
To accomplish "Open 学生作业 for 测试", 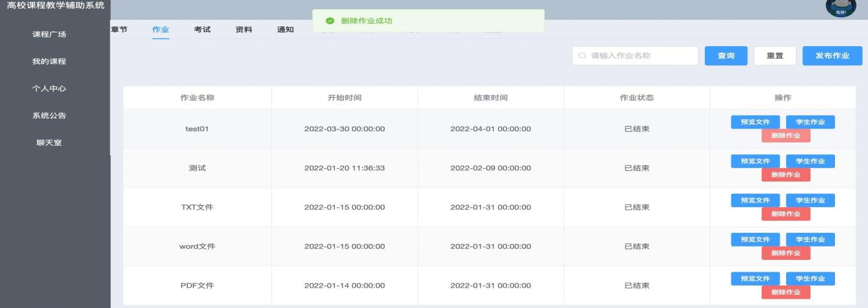I will click(x=810, y=161).
